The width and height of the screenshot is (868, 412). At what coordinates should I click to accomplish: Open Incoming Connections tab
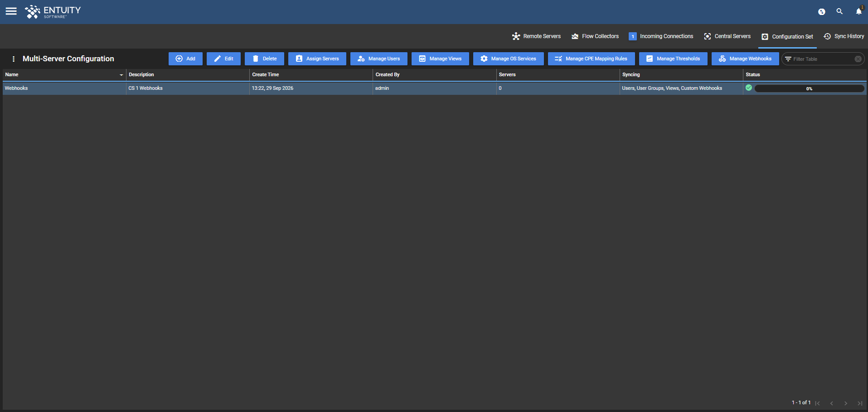(661, 36)
